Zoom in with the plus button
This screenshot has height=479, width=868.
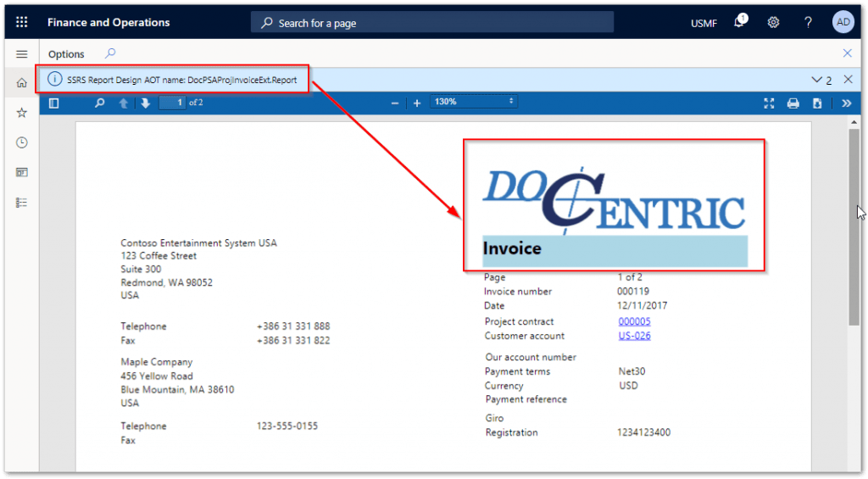[x=417, y=103]
